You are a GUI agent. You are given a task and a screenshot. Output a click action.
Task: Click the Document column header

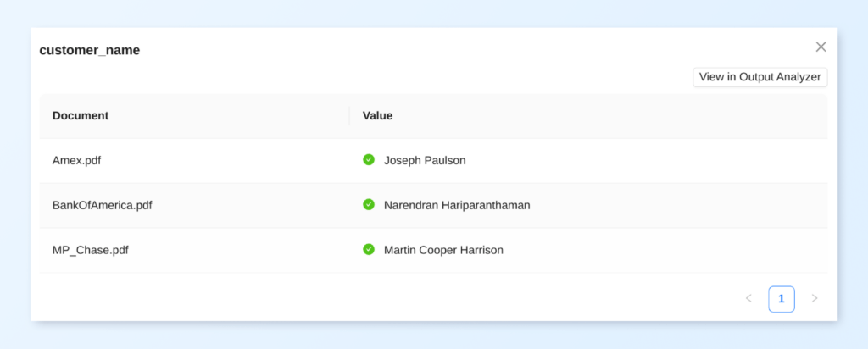[x=81, y=115]
